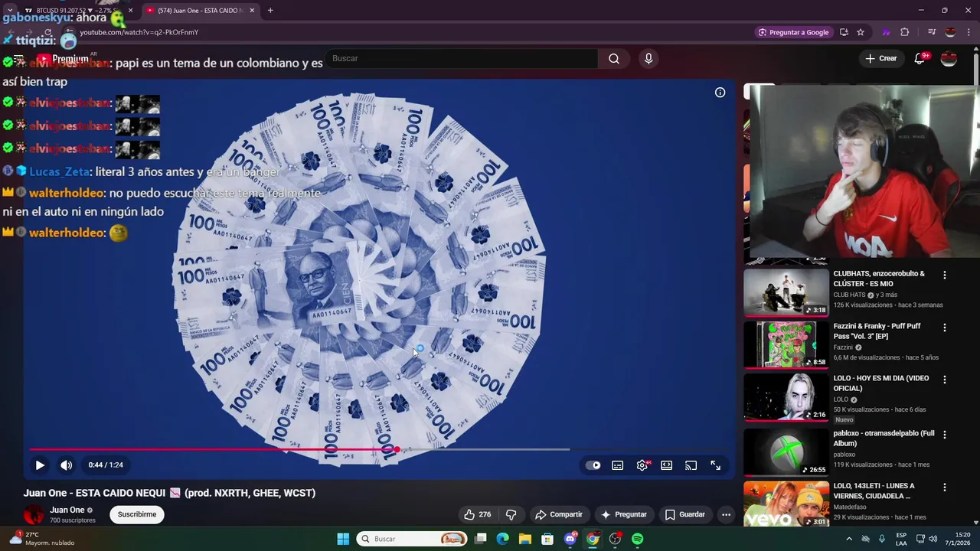Viewport: 980px width, 551px height.
Task: Open CLUBHATS ES MIO video thumbnail
Action: click(786, 292)
